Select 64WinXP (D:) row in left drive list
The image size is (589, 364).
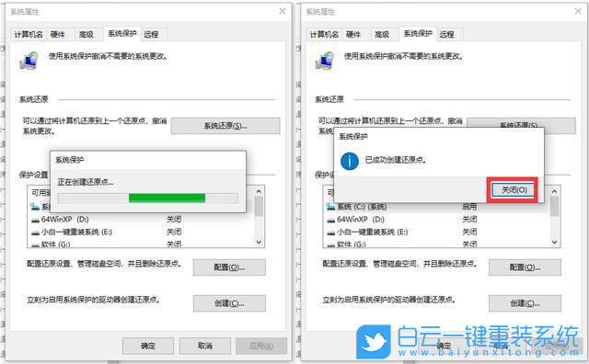point(142,220)
